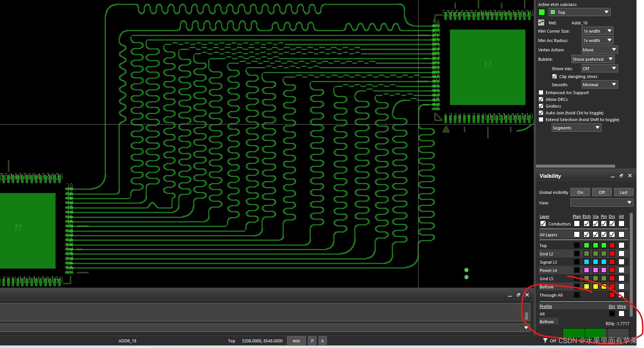This screenshot has height=348, width=644.
Task: Click the Layer column header link
Action: [x=544, y=216]
